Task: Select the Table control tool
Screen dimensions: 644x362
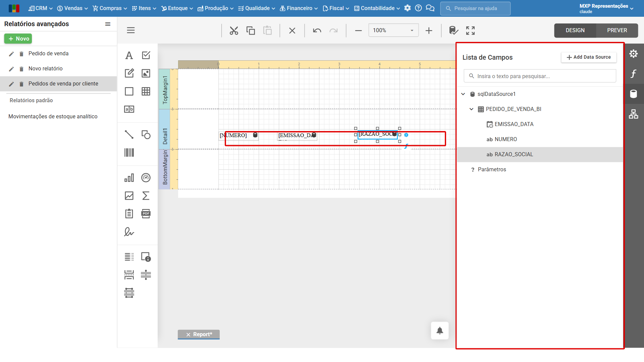Action: pyautogui.click(x=146, y=91)
